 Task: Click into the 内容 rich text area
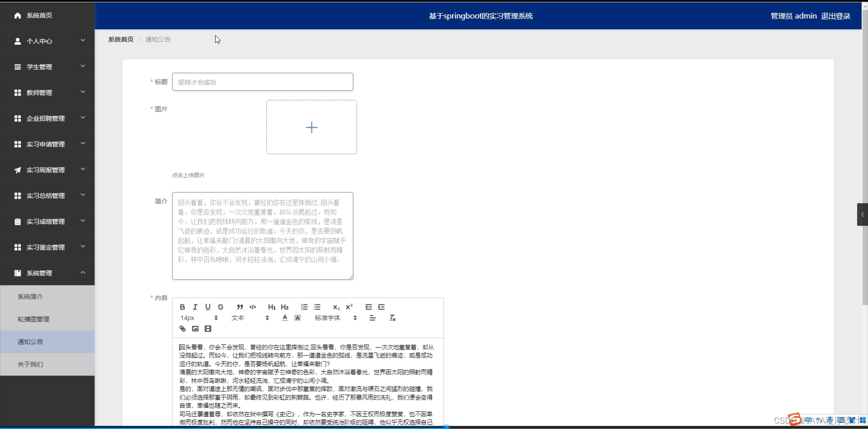tap(308, 382)
